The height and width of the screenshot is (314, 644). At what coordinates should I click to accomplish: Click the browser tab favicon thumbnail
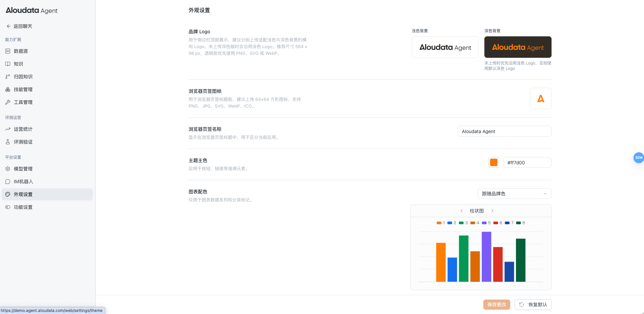tap(541, 99)
